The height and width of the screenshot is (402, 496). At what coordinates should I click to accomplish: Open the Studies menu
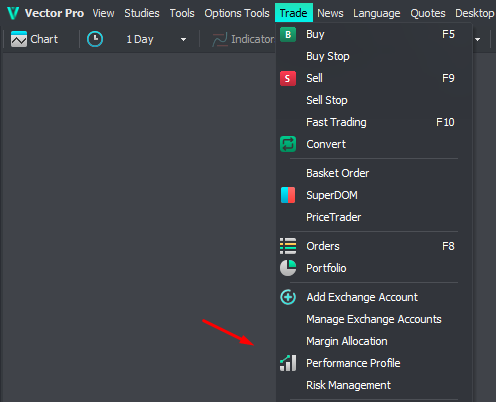pos(142,13)
